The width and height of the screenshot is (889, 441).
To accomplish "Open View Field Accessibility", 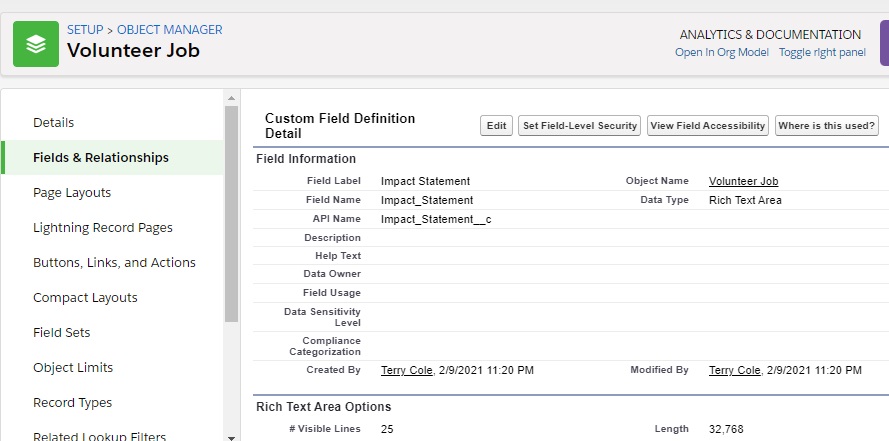I will (708, 126).
